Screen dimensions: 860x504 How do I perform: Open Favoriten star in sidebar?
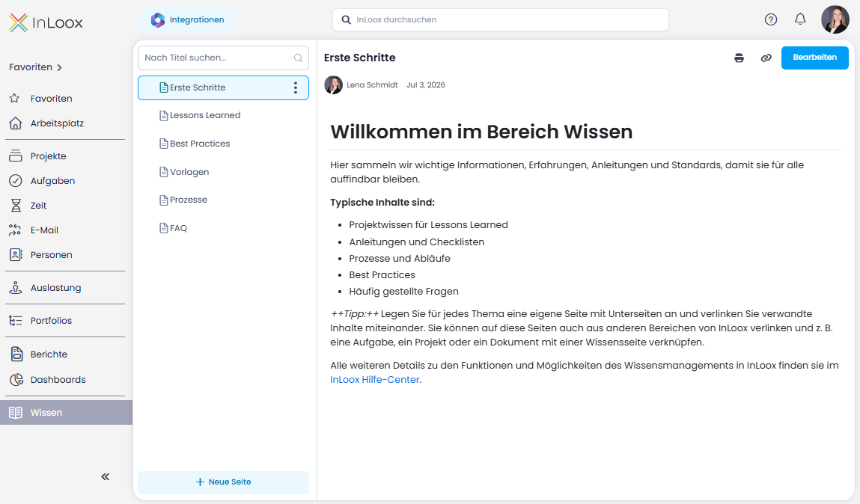coord(66,99)
